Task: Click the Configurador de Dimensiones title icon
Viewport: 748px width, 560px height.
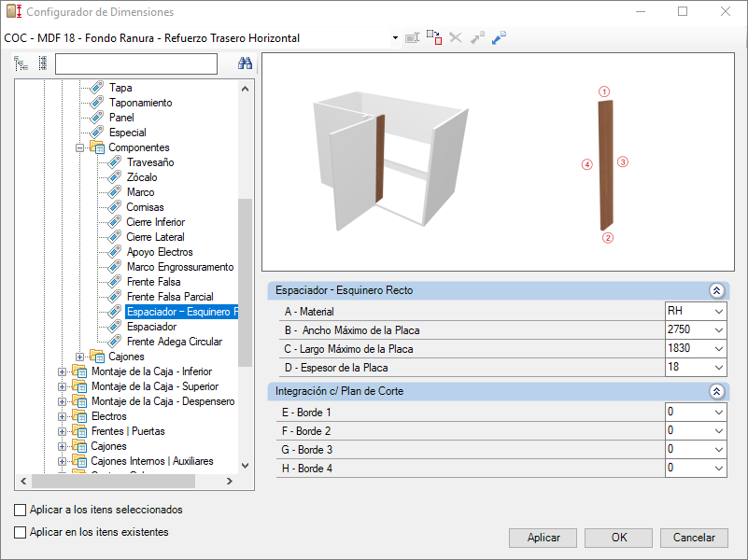Action: 14,11
